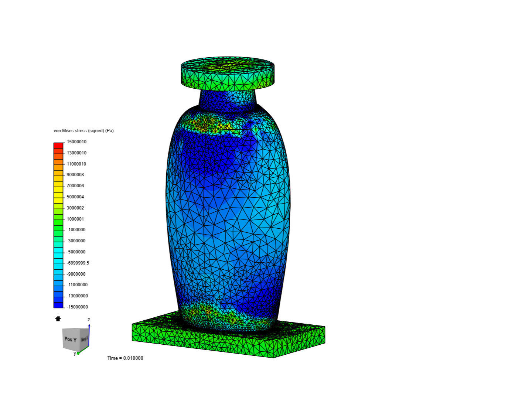Click the von Mises stress legend title
Screen dimensions: 532x399
click(x=83, y=130)
